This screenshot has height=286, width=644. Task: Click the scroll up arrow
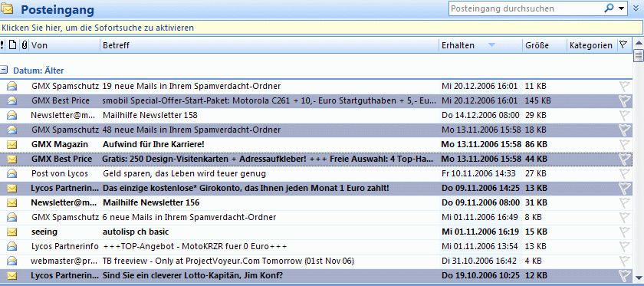(638, 43)
